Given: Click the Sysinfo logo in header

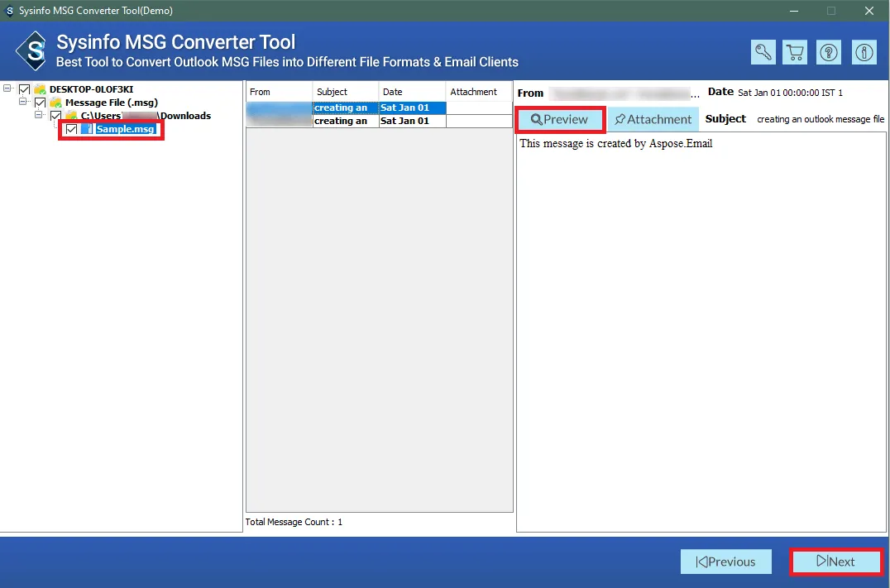Looking at the screenshot, I should [32, 51].
